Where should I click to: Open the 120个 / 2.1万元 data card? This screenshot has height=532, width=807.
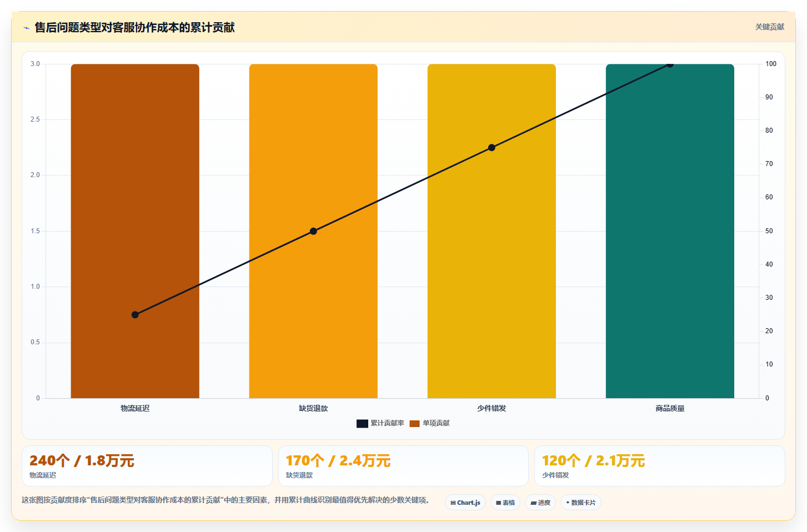point(660,466)
